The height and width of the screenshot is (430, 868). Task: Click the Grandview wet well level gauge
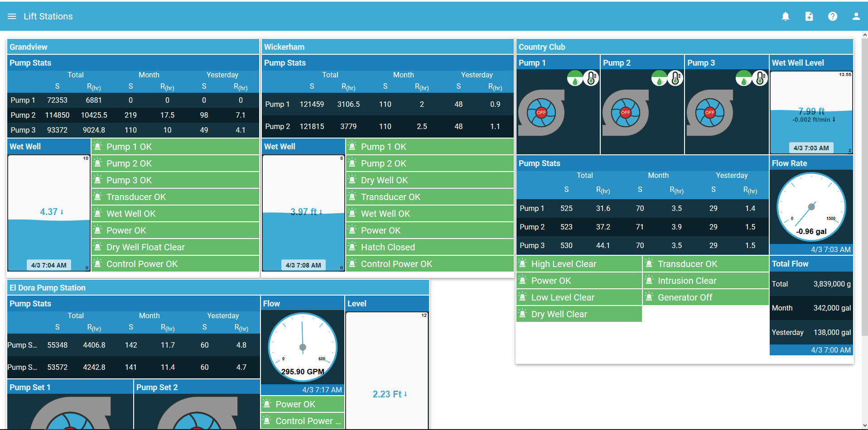tap(49, 213)
